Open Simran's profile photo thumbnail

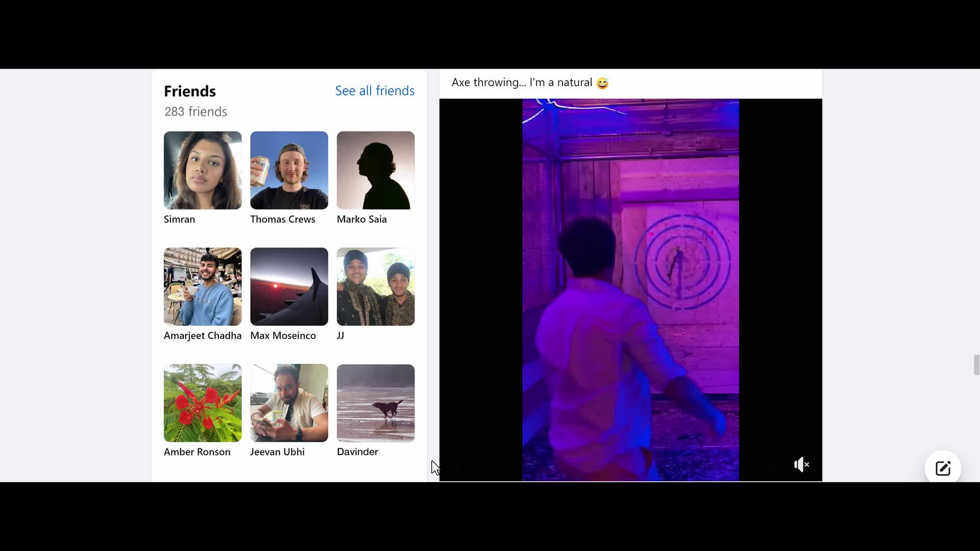pyautogui.click(x=203, y=170)
